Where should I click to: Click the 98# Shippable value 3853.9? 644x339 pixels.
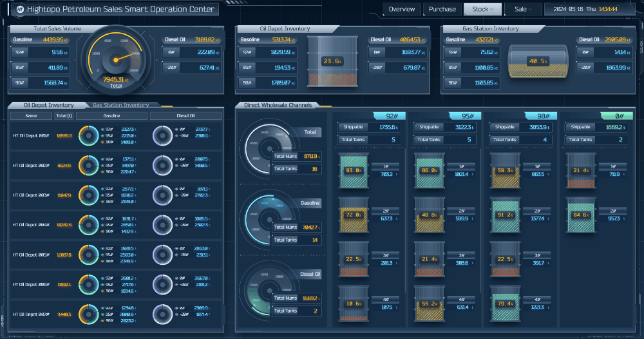540,128
